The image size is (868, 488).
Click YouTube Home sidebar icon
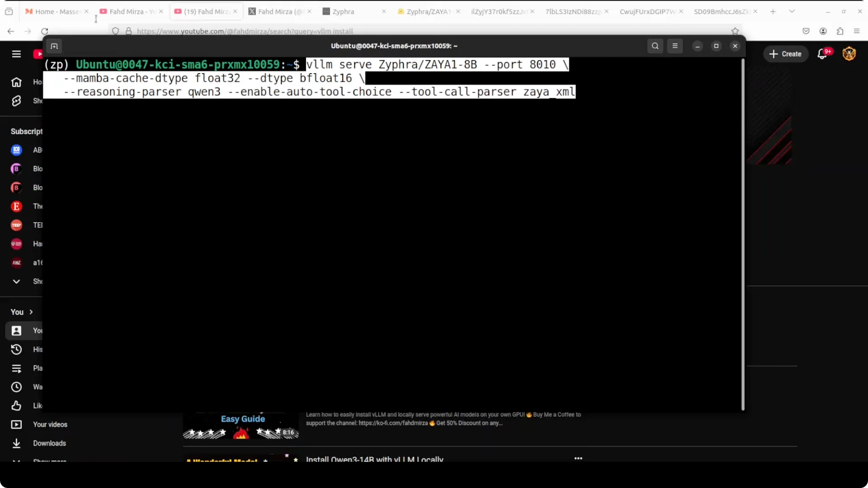coord(16,82)
